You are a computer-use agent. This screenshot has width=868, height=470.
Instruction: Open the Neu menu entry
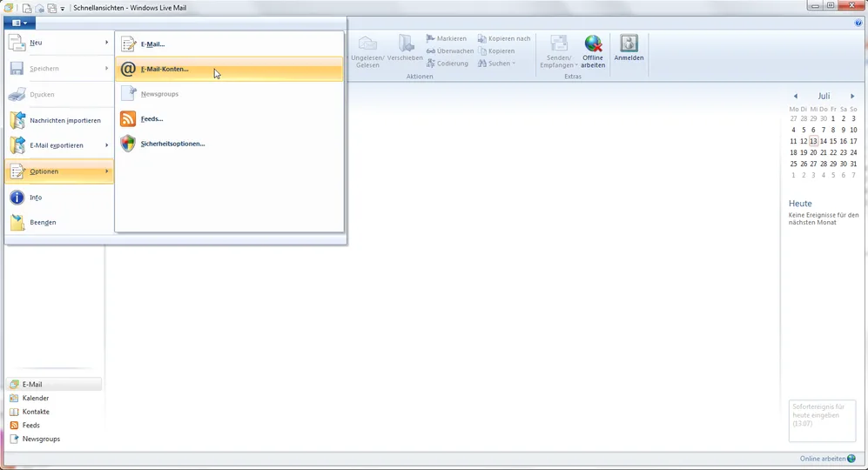59,43
